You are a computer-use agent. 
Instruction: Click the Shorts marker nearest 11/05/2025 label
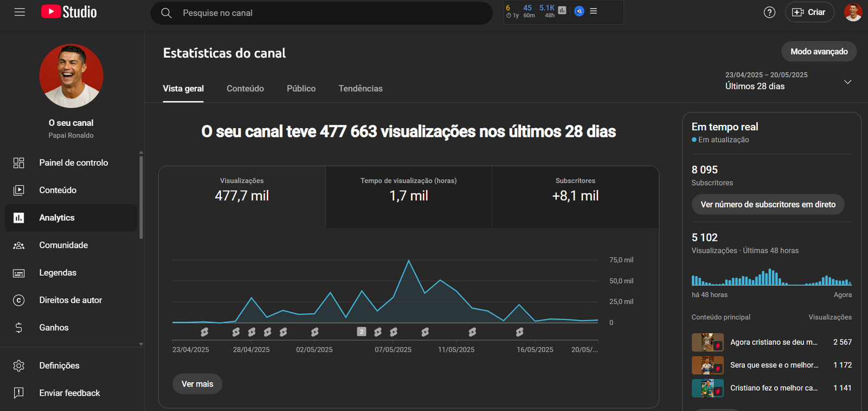472,332
